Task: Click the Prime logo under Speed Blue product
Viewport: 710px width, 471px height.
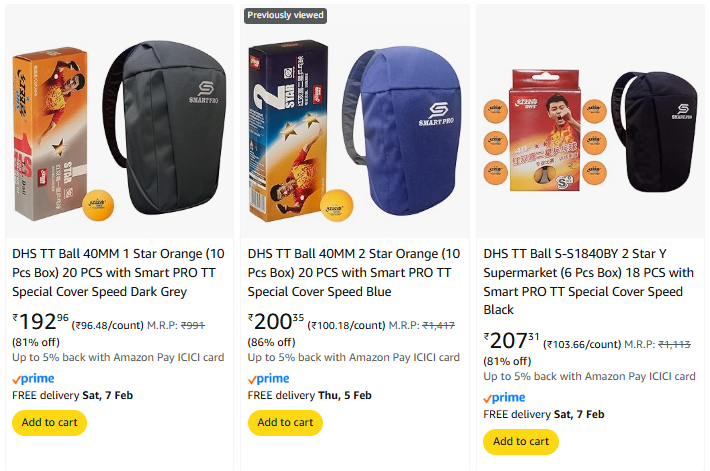Action: [268, 379]
